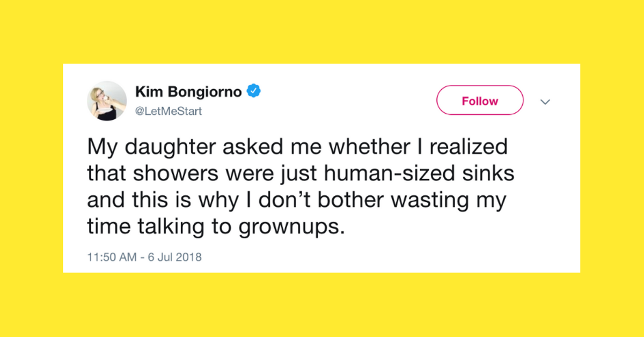644x337 pixels.
Task: Open the @LetMeStart profile handle
Action: [x=167, y=111]
